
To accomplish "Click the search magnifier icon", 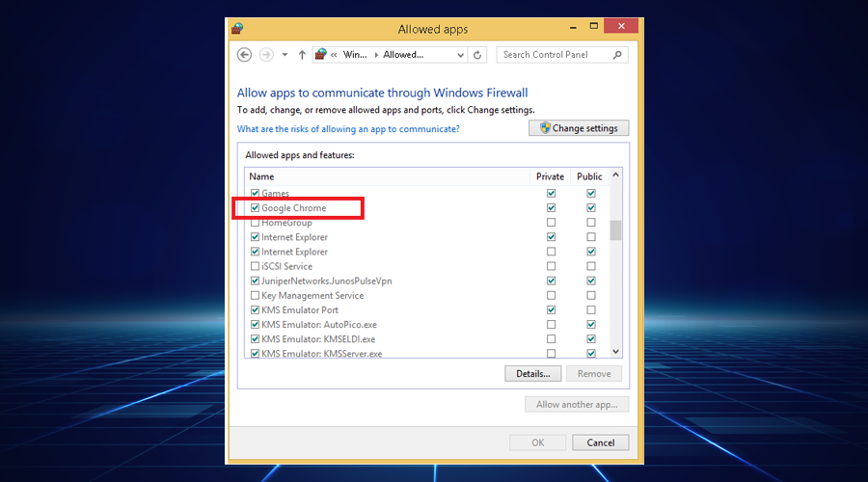I will 618,55.
